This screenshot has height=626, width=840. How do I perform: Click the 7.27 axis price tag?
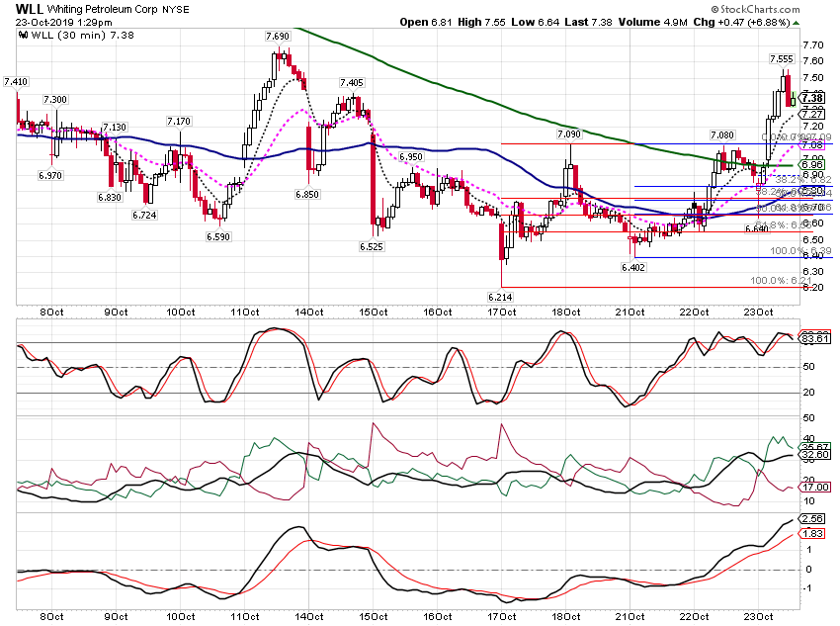pos(811,114)
